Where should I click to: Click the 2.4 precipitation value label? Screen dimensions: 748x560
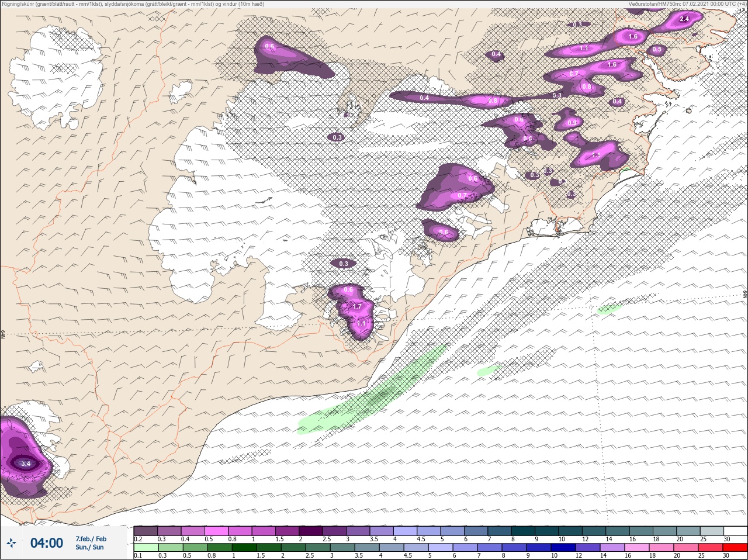pos(684,19)
